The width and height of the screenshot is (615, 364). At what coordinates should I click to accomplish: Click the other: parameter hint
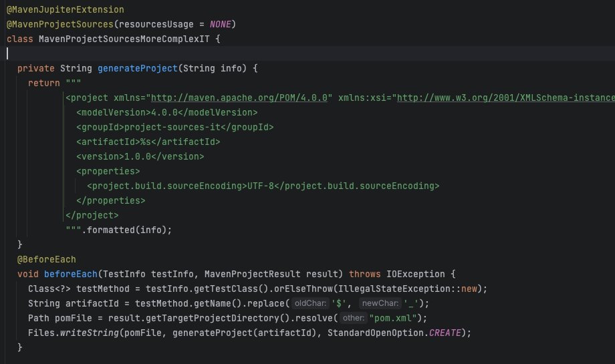coord(353,318)
